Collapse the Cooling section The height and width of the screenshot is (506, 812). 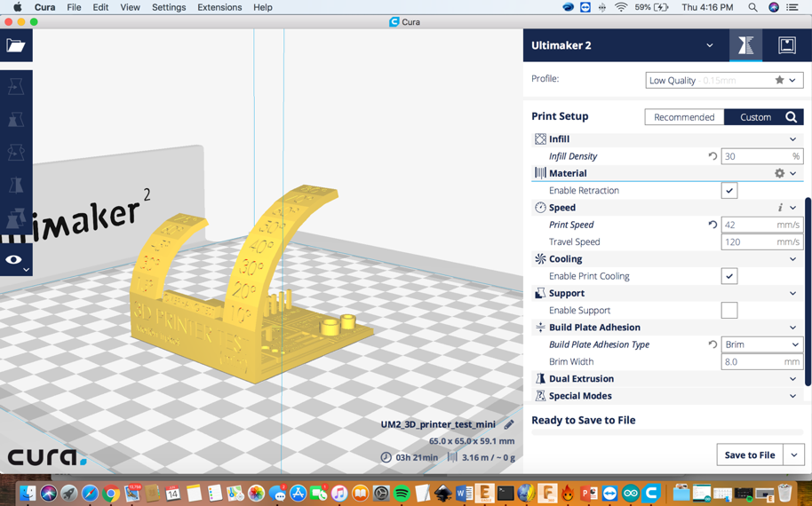pyautogui.click(x=792, y=258)
